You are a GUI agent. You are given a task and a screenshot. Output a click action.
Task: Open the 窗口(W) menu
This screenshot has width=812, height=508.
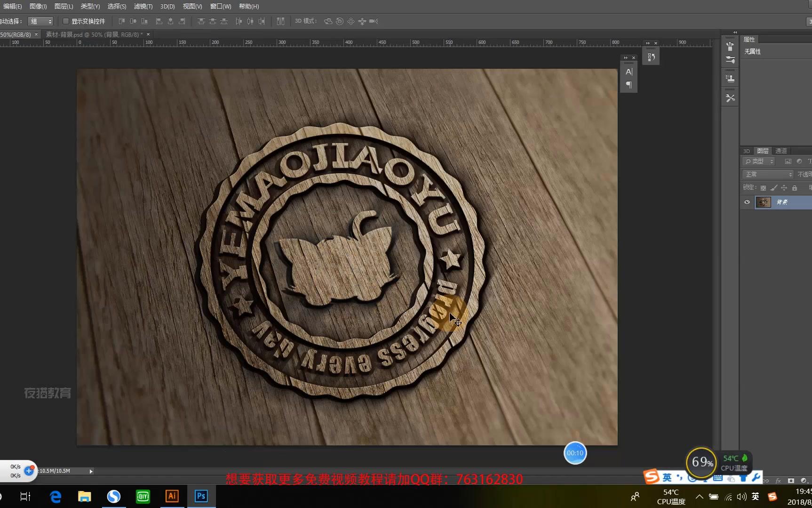[x=221, y=6]
